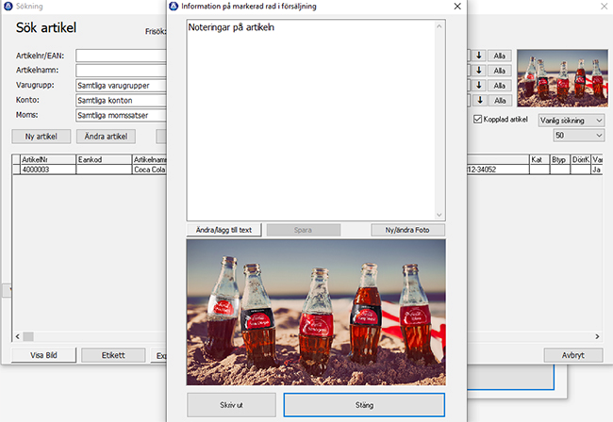Open the Samtliga konton dropdown
The image size is (613, 422).
(x=121, y=100)
